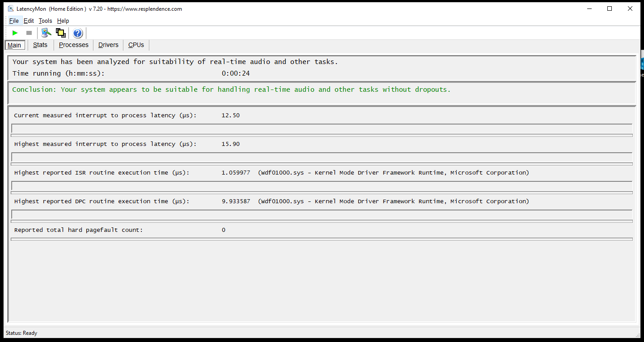Start monitoring with the green play icon
The height and width of the screenshot is (342, 644).
(15, 33)
